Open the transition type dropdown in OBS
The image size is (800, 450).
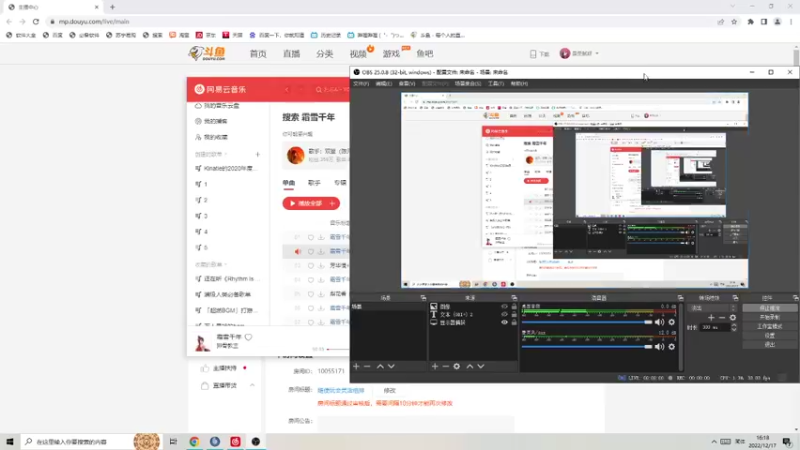pos(713,308)
